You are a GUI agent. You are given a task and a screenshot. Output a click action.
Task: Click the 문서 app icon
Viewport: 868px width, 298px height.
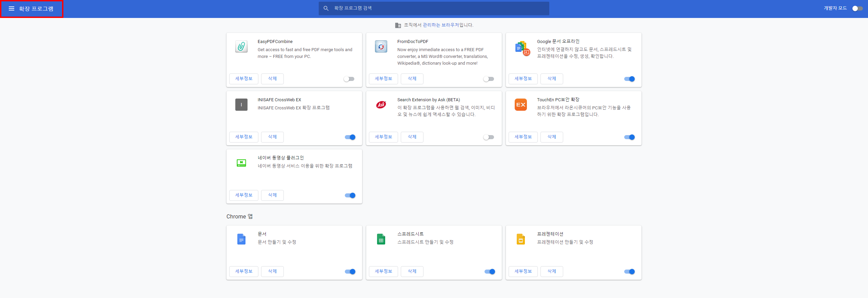click(241, 239)
